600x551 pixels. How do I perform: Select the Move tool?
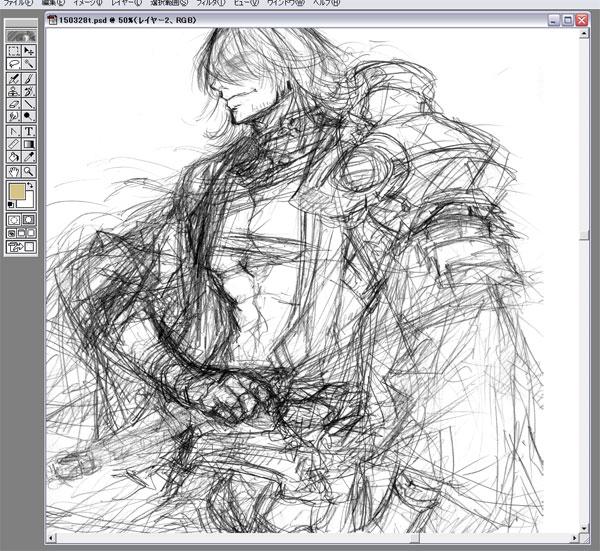tap(29, 51)
